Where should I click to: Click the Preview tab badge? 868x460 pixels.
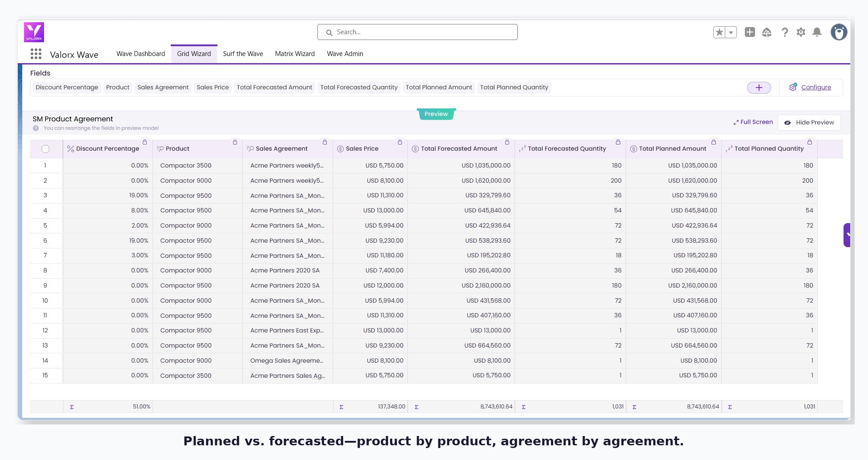436,114
